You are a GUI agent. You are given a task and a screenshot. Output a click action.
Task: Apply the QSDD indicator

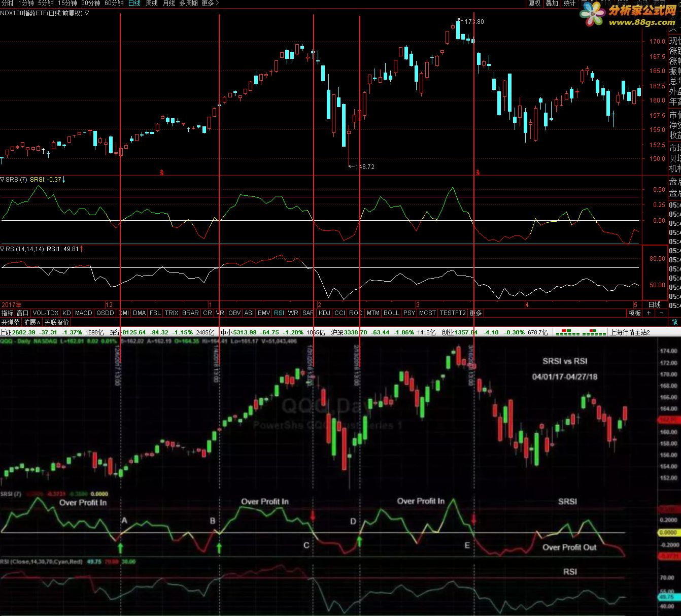pos(106,313)
